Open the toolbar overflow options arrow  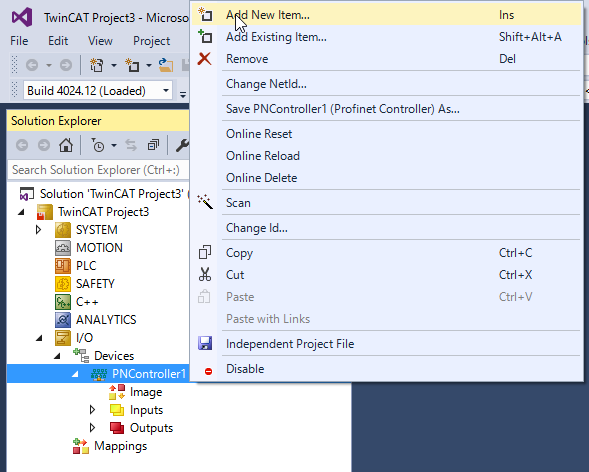(x=183, y=94)
